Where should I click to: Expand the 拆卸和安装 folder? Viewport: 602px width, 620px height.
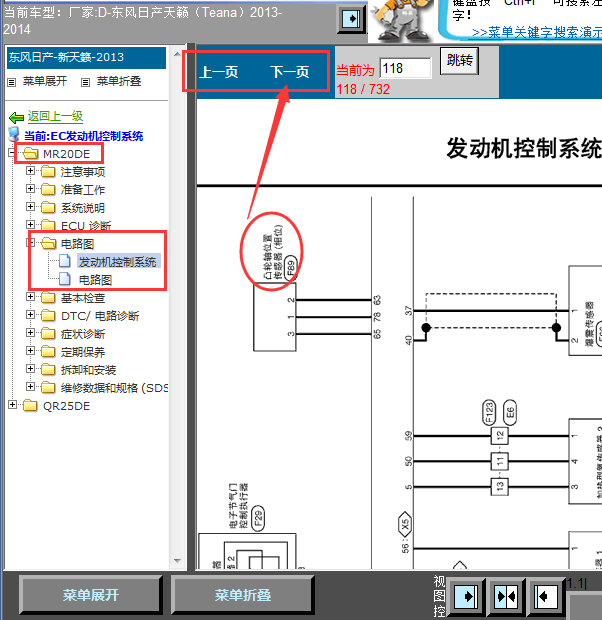tap(30, 369)
